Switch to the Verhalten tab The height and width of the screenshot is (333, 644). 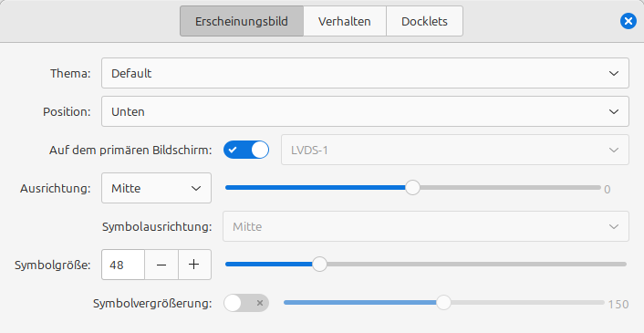pyautogui.click(x=345, y=21)
